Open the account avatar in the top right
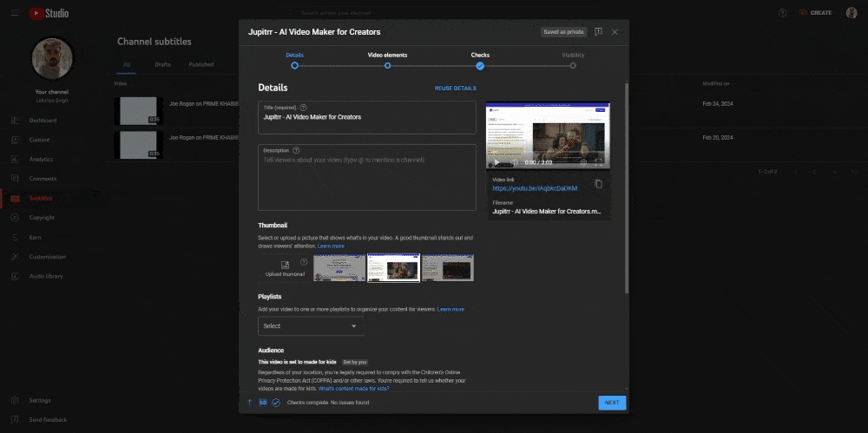The width and height of the screenshot is (868, 433). (x=852, y=13)
